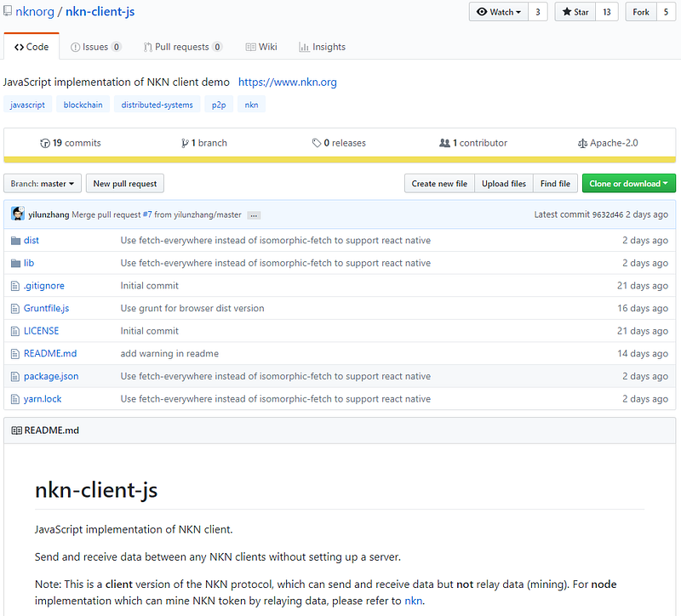Open the nkn-client-js repository link
This screenshot has height=616, width=681.
pyautogui.click(x=100, y=11)
